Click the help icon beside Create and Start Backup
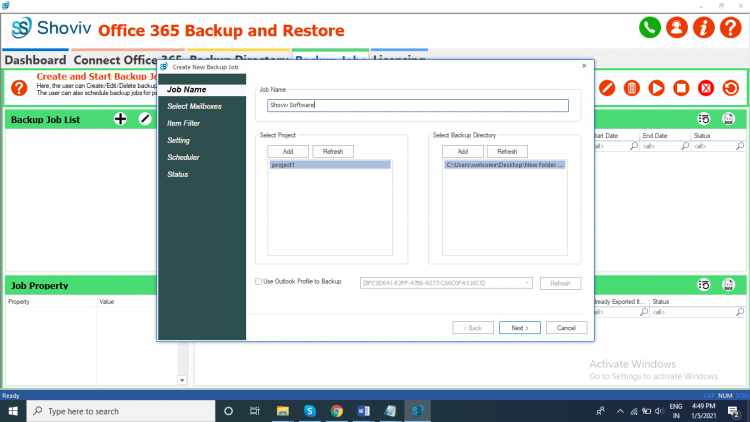750x422 pixels. tap(19, 88)
